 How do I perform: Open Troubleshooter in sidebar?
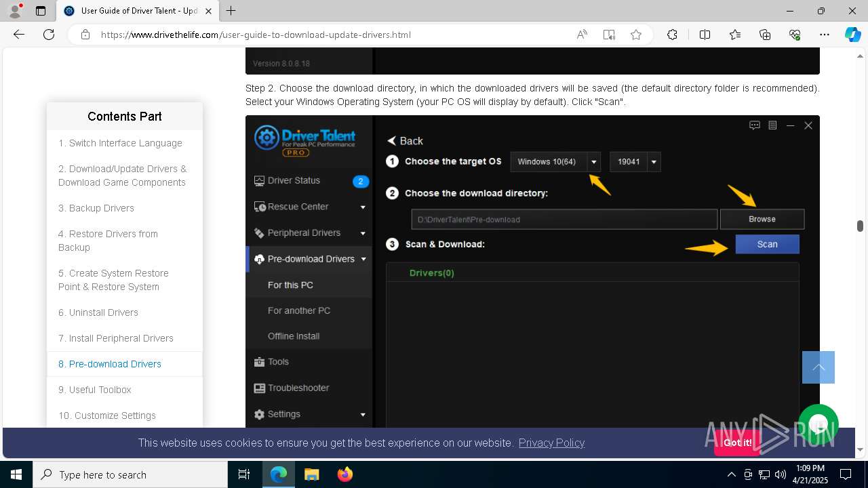[309, 388]
